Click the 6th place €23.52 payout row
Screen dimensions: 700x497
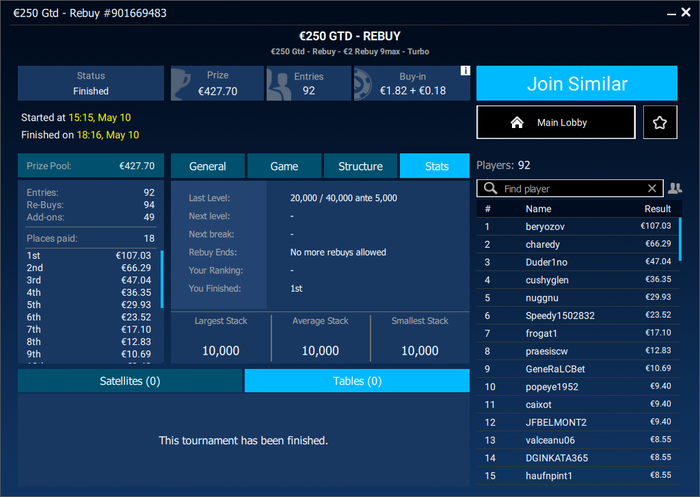click(89, 317)
